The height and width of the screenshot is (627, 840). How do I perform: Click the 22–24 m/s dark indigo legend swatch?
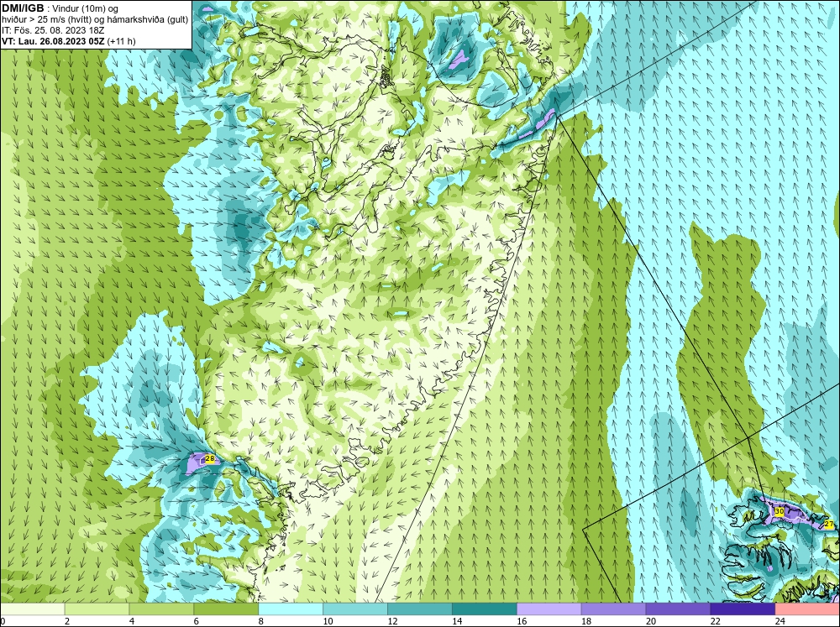(743, 609)
